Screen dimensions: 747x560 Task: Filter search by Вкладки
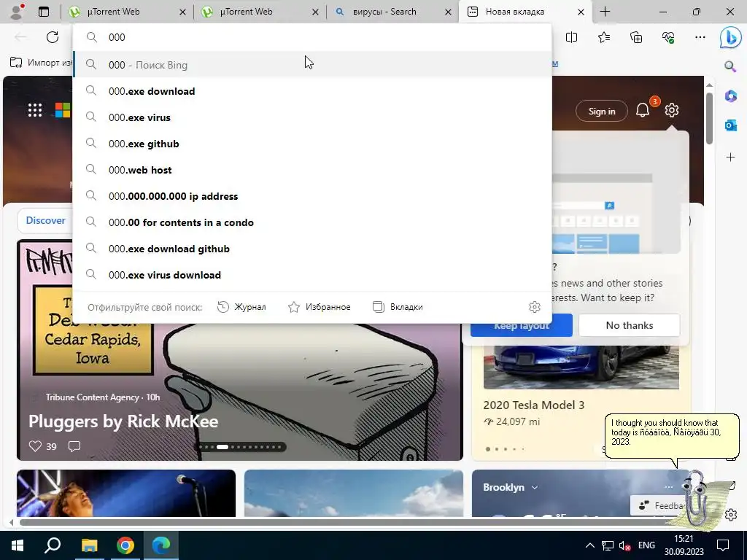(398, 307)
